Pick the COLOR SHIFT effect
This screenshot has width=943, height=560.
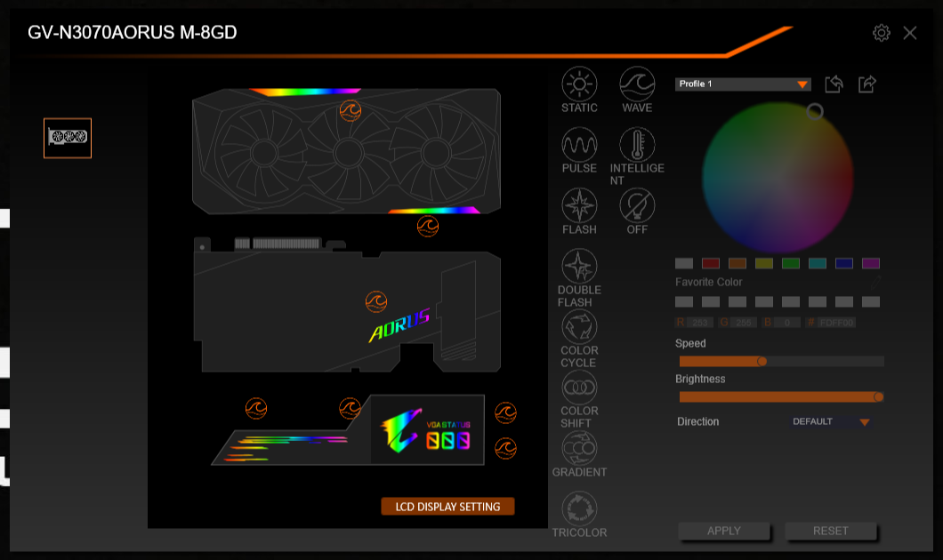[x=579, y=388]
